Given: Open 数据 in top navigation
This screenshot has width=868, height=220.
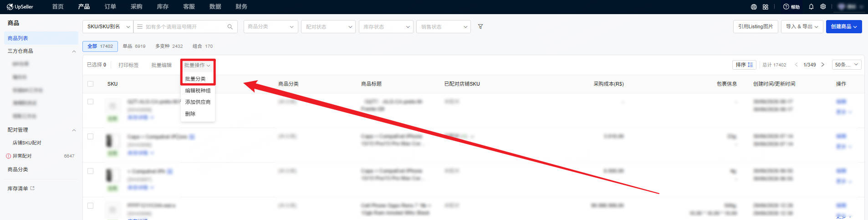Looking at the screenshot, I should (215, 7).
